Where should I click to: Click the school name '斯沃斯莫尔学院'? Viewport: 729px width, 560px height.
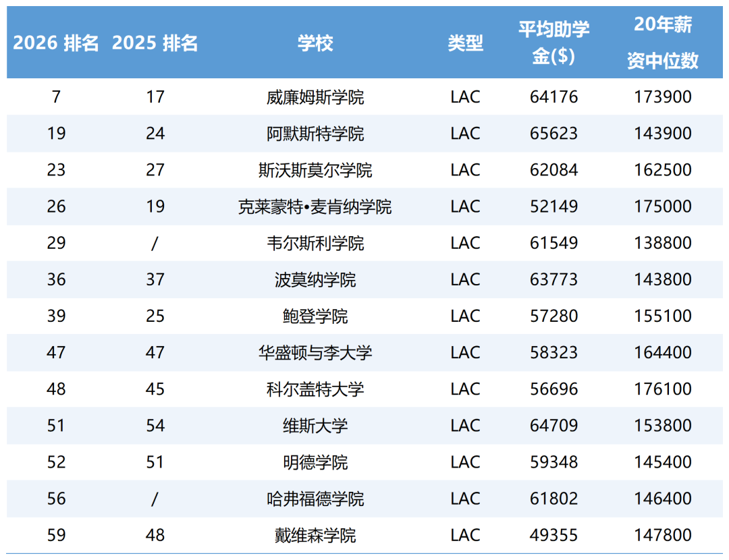tap(315, 170)
